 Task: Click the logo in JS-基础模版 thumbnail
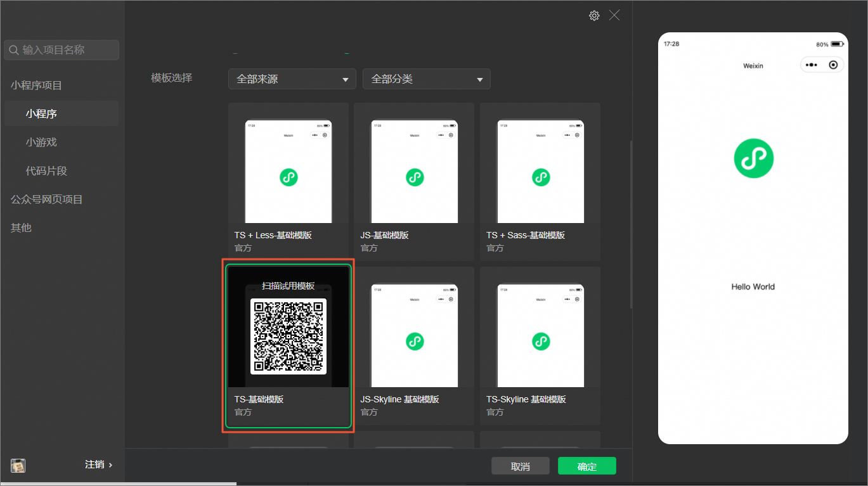(415, 177)
